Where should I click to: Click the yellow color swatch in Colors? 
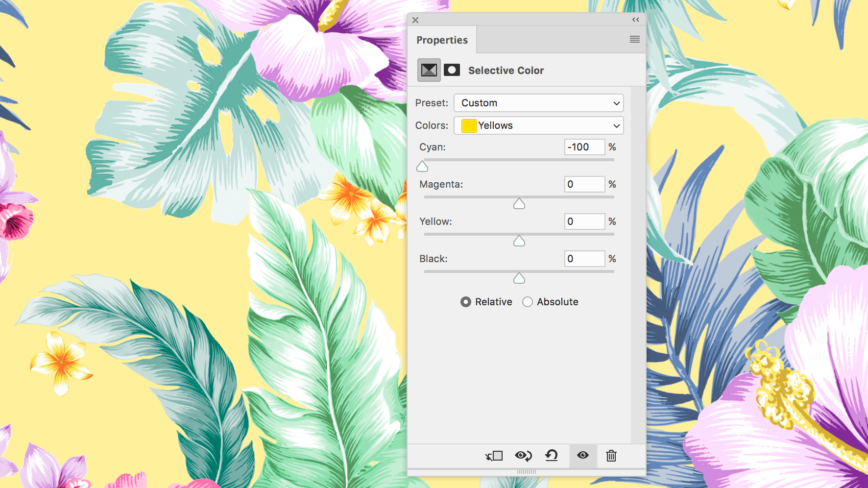469,126
